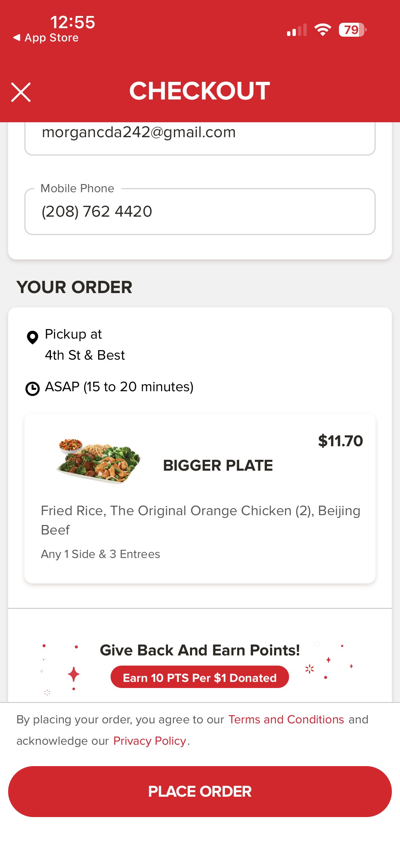Tap the back arrow to App Store

point(16,37)
